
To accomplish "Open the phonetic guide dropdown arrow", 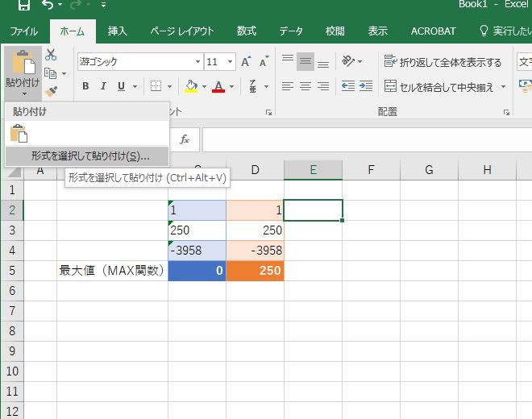I will [x=266, y=86].
